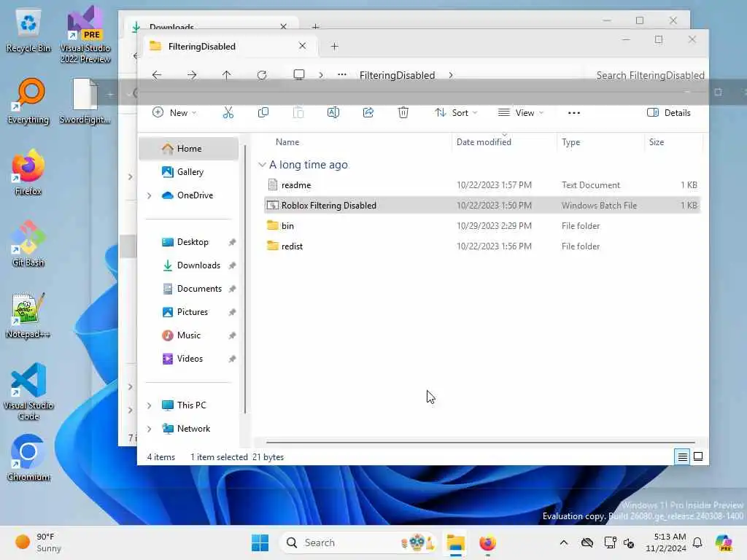
Task: Select the bin folder
Action: point(482,226)
